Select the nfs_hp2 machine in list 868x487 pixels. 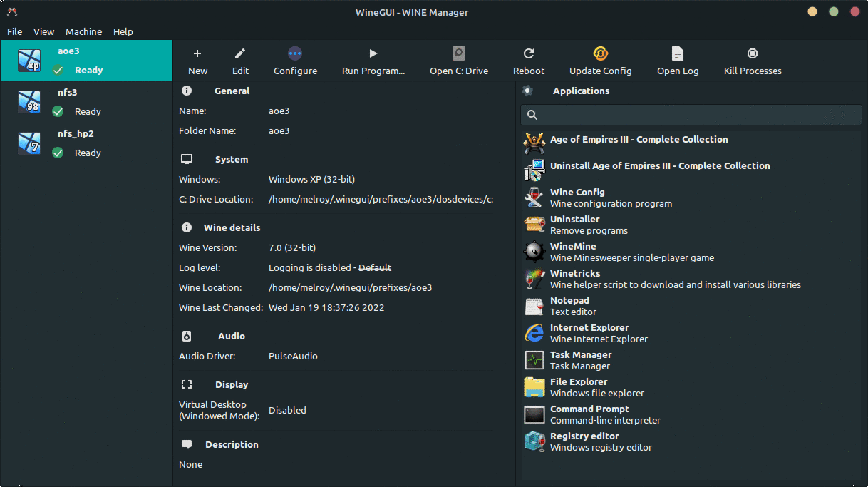[x=86, y=143]
